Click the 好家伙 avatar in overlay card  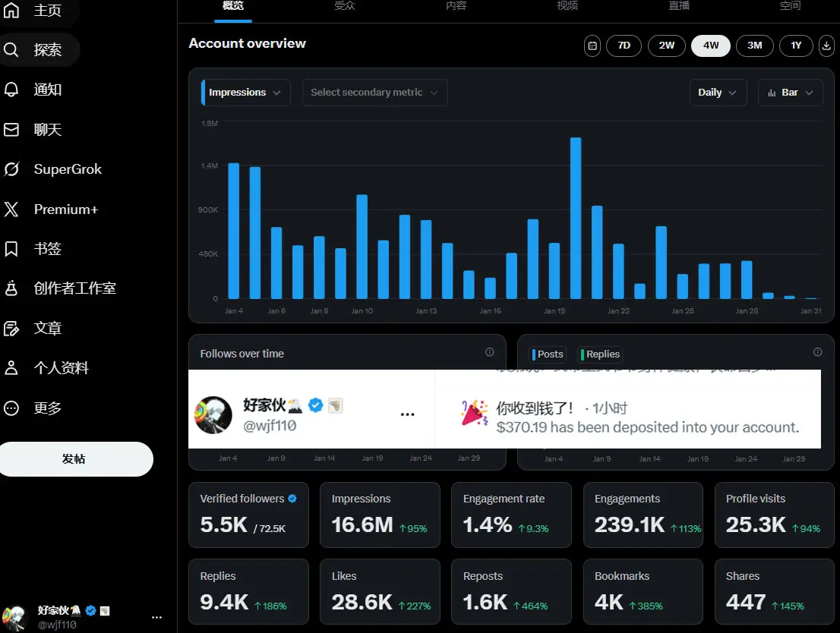(213, 415)
